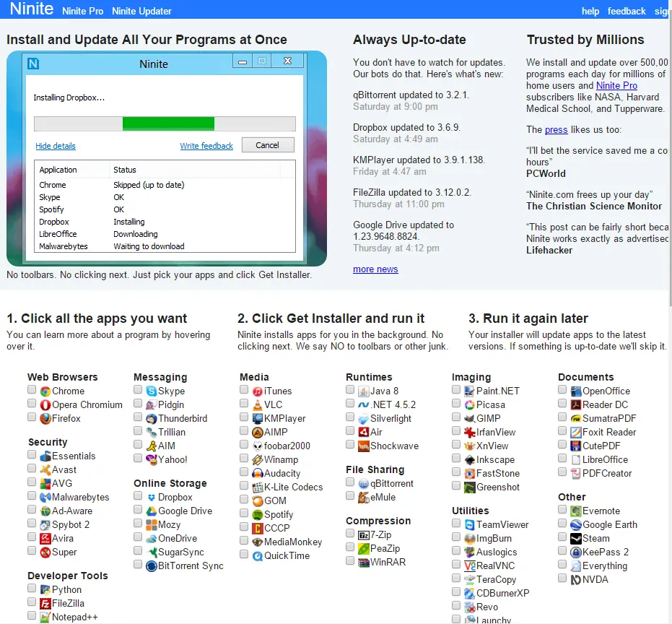Click the VLC cone icon
The height and width of the screenshot is (624, 672).
(258, 405)
